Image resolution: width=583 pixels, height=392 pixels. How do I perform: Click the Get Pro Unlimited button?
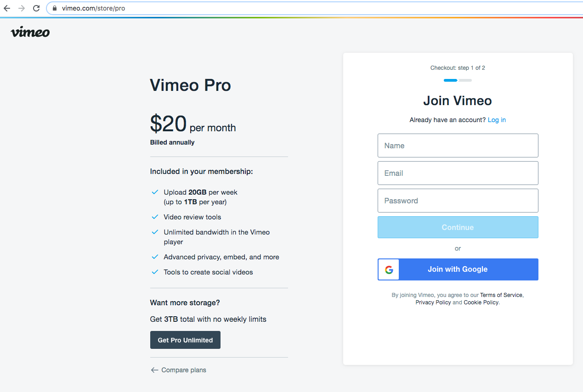(185, 340)
